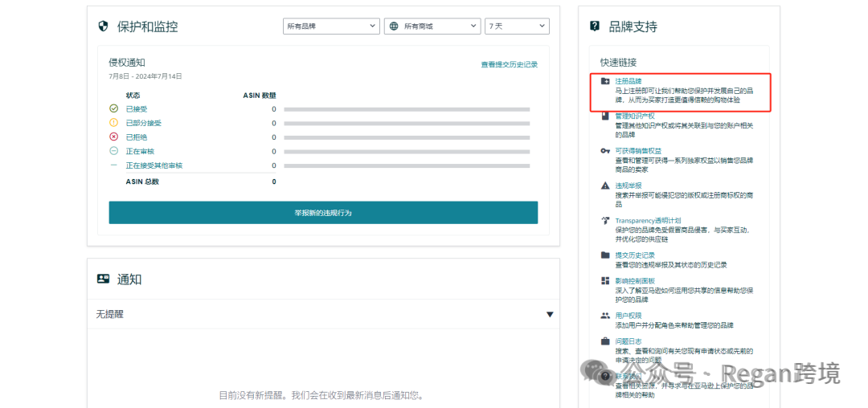Open the 提交历史记录 quick link

(x=635, y=255)
